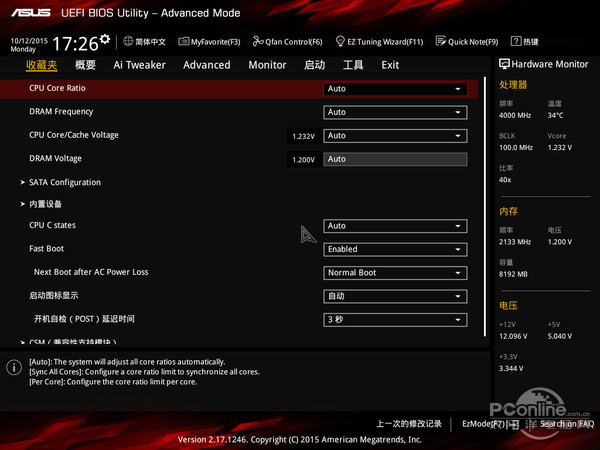
Task: Open the Fast Boot Enabled dropdown
Action: pyautogui.click(x=395, y=249)
